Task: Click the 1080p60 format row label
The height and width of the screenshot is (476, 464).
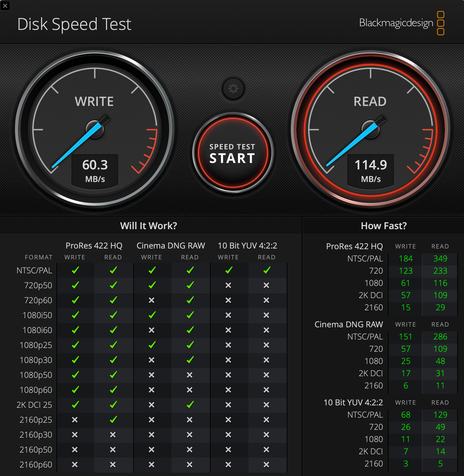Action: [36, 390]
